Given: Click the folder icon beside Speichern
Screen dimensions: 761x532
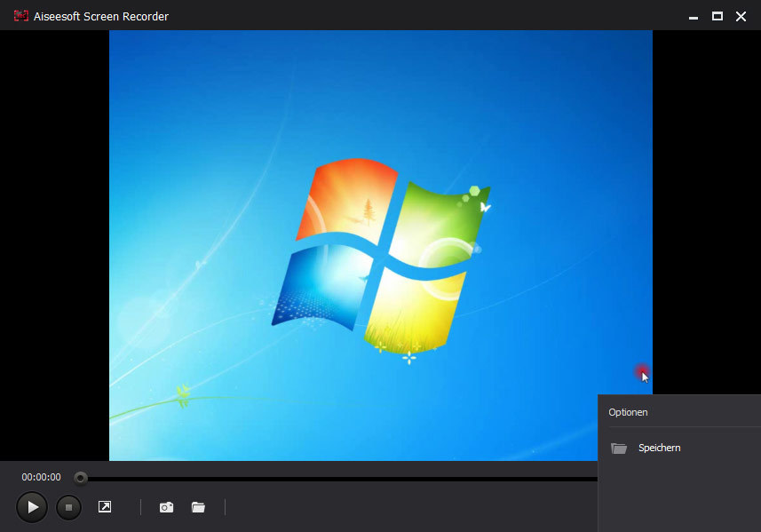Looking at the screenshot, I should pyautogui.click(x=619, y=448).
